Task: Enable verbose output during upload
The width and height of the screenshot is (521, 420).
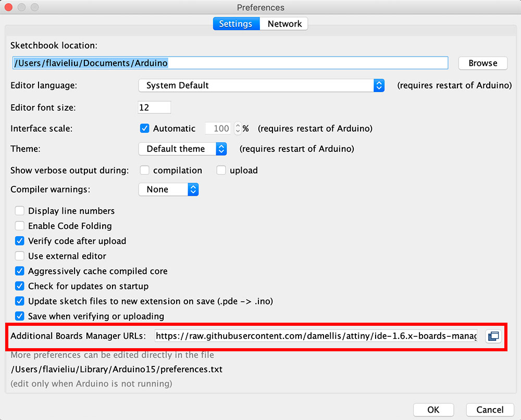Action: pyautogui.click(x=221, y=170)
